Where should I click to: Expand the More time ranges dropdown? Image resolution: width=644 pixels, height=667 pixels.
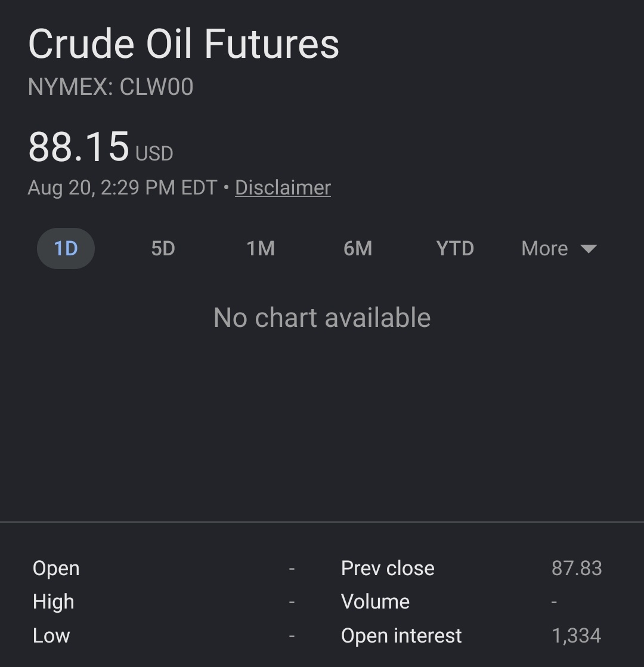click(559, 248)
